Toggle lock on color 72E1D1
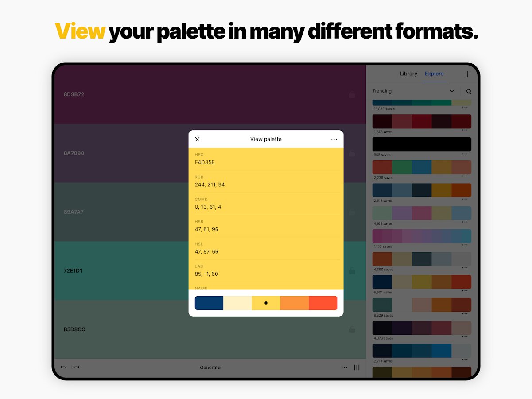 point(352,270)
